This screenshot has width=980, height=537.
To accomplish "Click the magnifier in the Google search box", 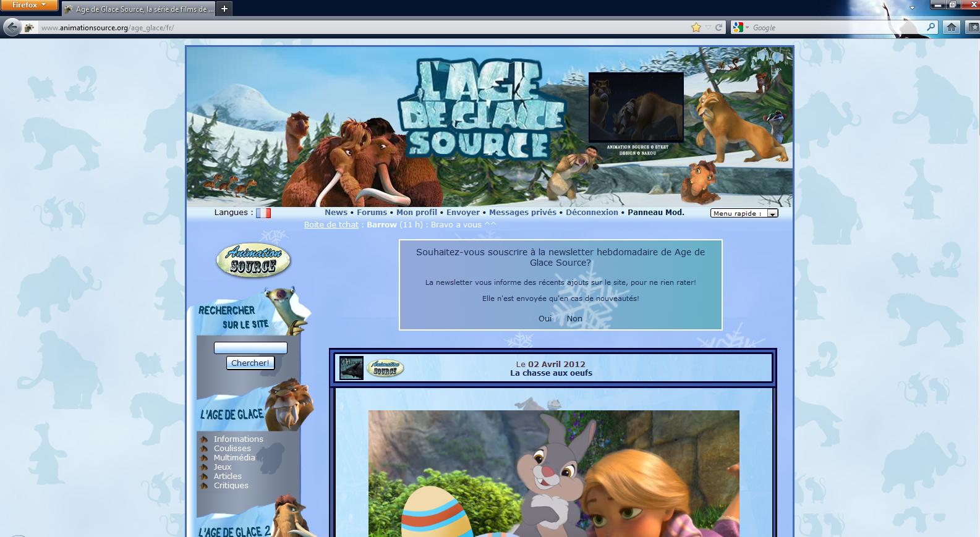I will click(931, 27).
